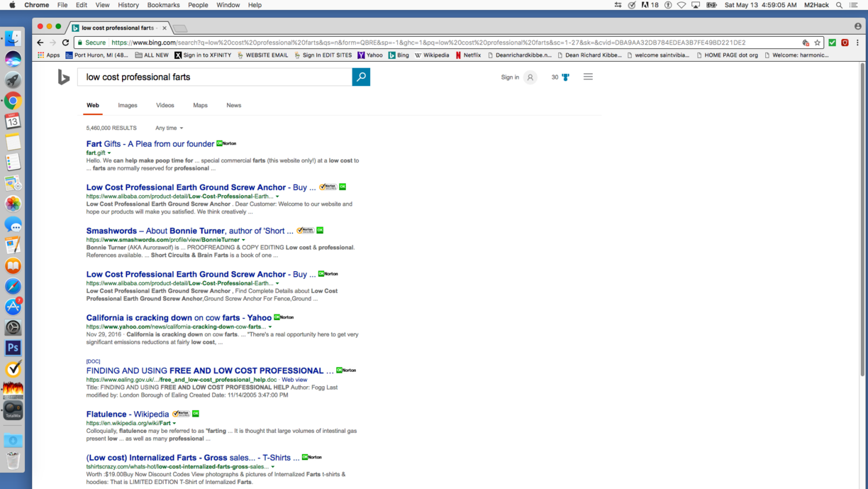Open Spotlight search in menu bar
This screenshot has height=489, width=868.
pos(839,5)
